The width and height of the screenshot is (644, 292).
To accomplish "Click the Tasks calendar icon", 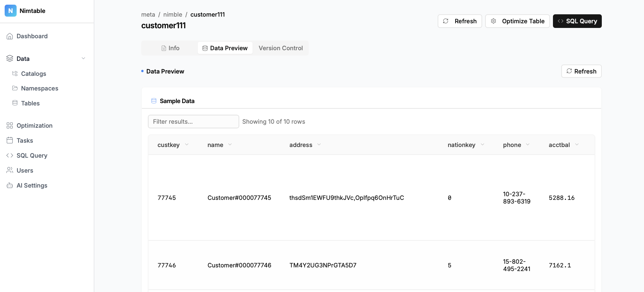I will click(x=10, y=140).
